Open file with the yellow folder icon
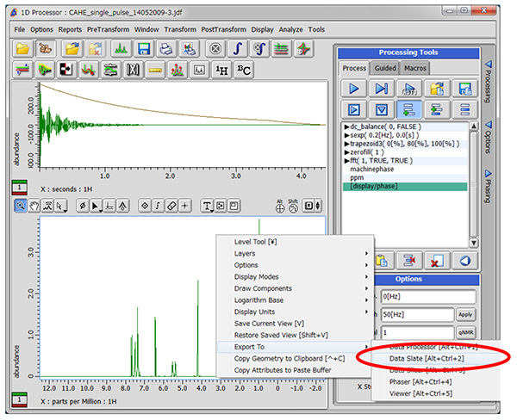This screenshot has width=517, height=420. [x=22, y=49]
